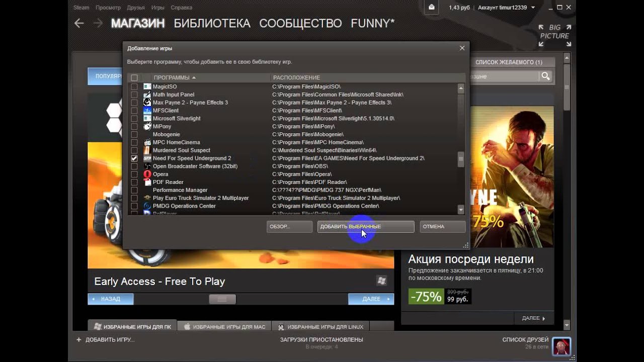Check the Performance Manager checkbox

pyautogui.click(x=134, y=190)
